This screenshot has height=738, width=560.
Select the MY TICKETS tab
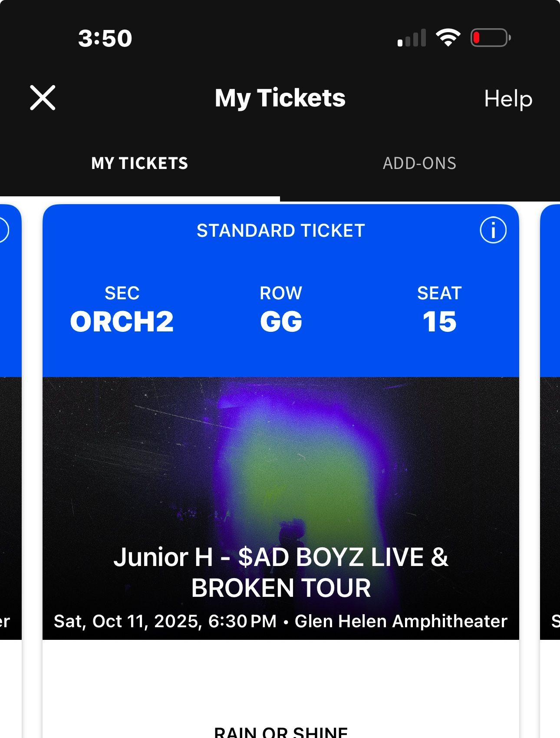pos(140,163)
